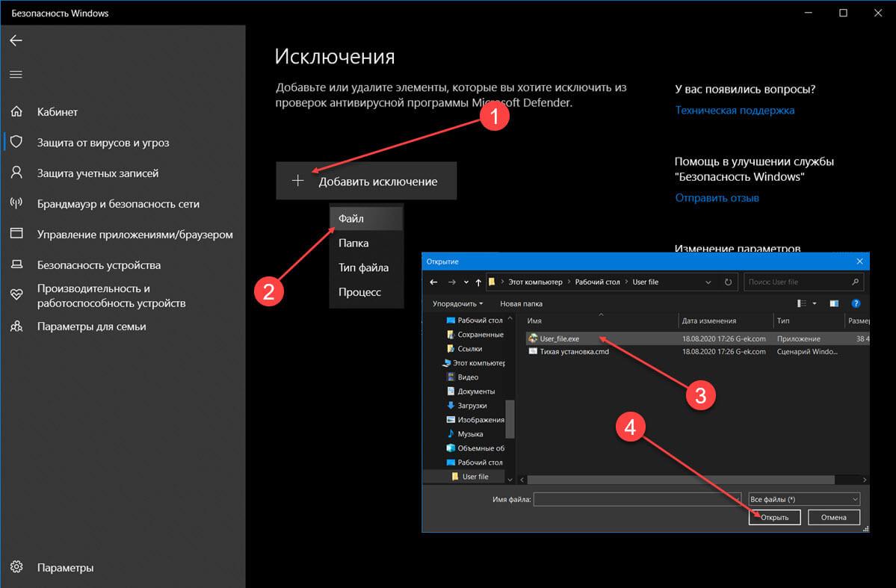Click the Отмена button
This screenshot has width=896, height=588.
pos(834,517)
